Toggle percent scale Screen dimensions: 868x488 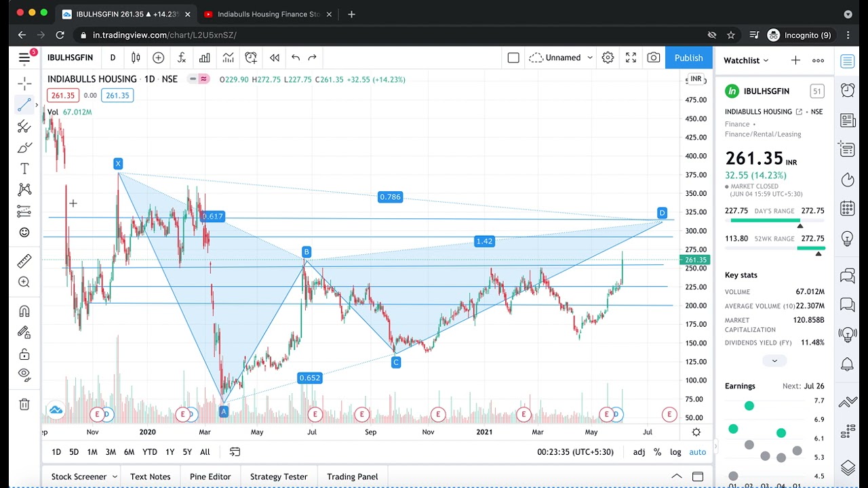657,452
